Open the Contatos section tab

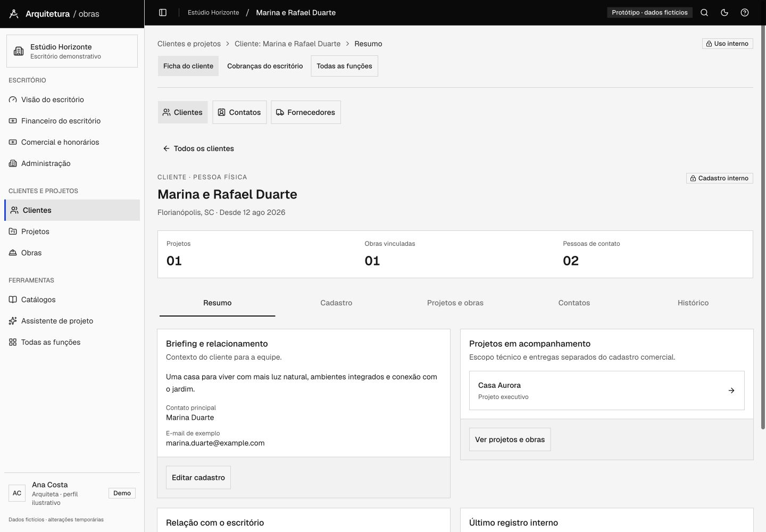pos(574,303)
